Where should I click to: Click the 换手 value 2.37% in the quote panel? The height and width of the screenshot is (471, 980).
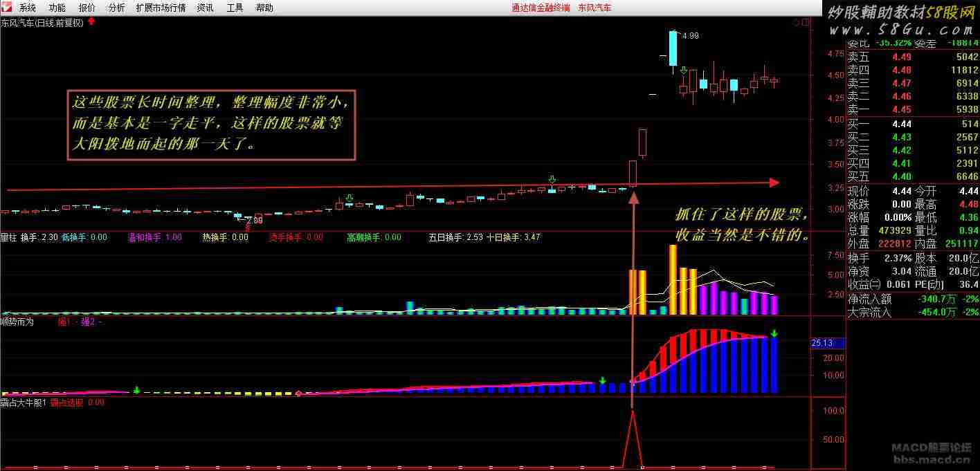[897, 258]
